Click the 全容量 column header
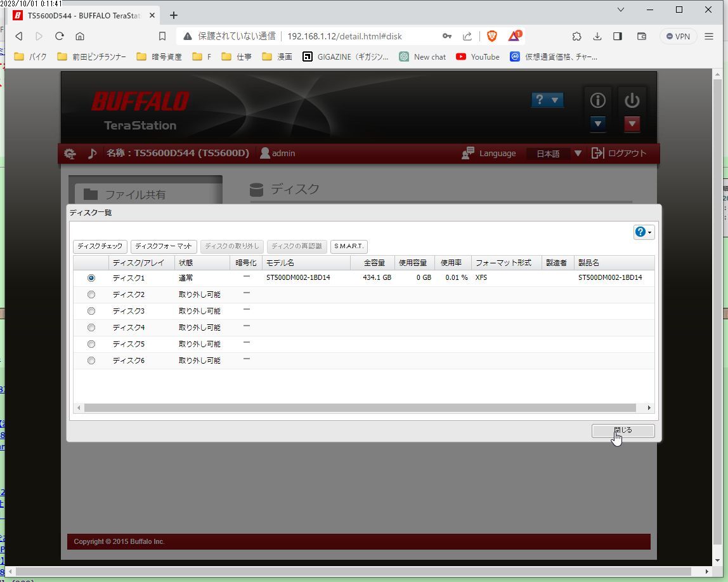 tap(372, 263)
